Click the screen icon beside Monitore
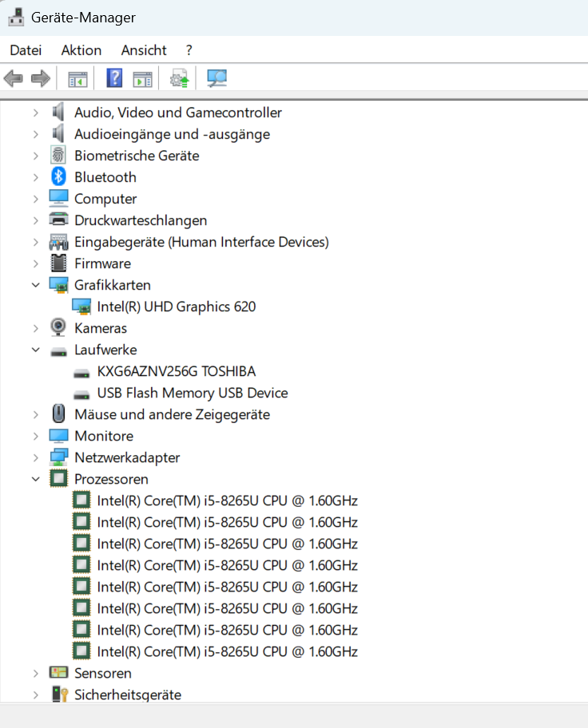This screenshot has width=588, height=728. pos(58,437)
